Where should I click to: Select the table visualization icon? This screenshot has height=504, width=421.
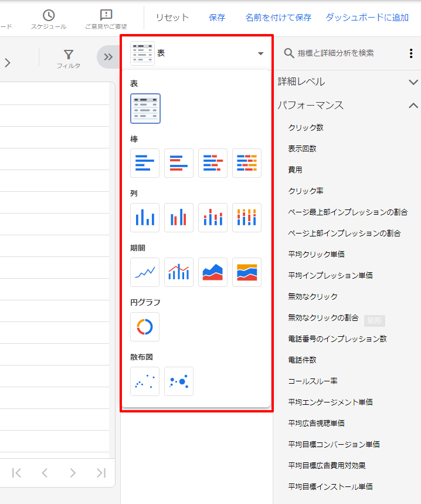point(145,109)
